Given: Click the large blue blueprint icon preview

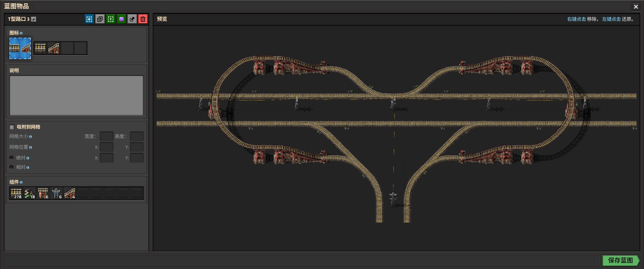Looking at the screenshot, I should pos(20,48).
